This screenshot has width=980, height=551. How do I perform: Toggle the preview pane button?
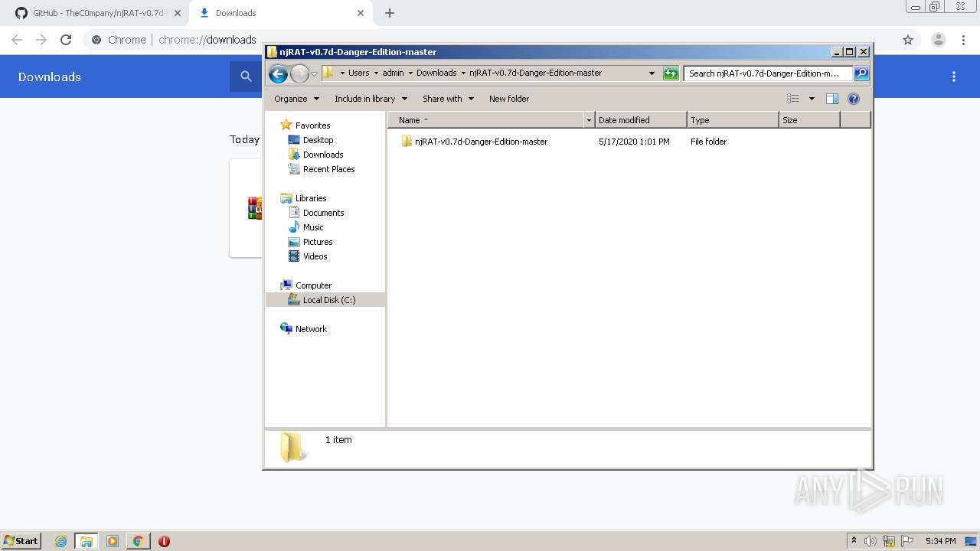832,99
